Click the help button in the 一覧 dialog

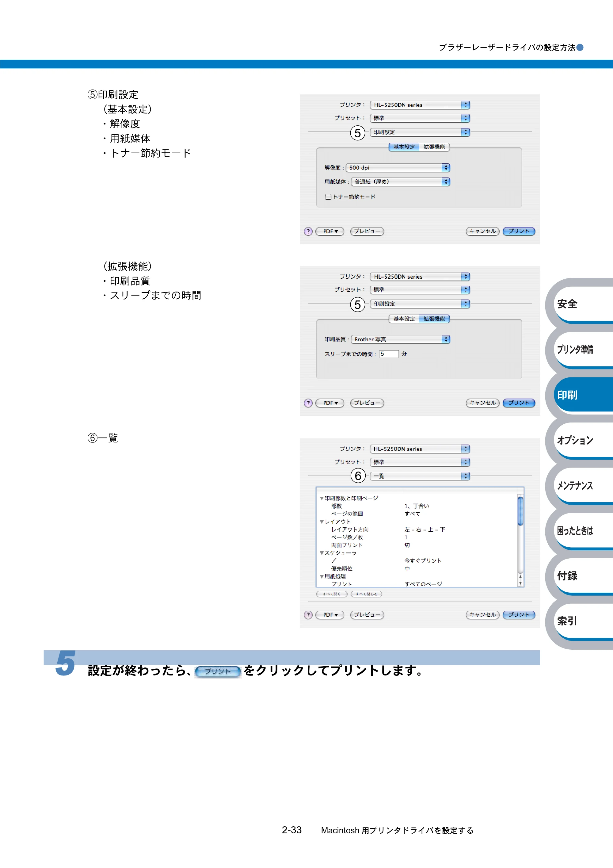(x=308, y=615)
